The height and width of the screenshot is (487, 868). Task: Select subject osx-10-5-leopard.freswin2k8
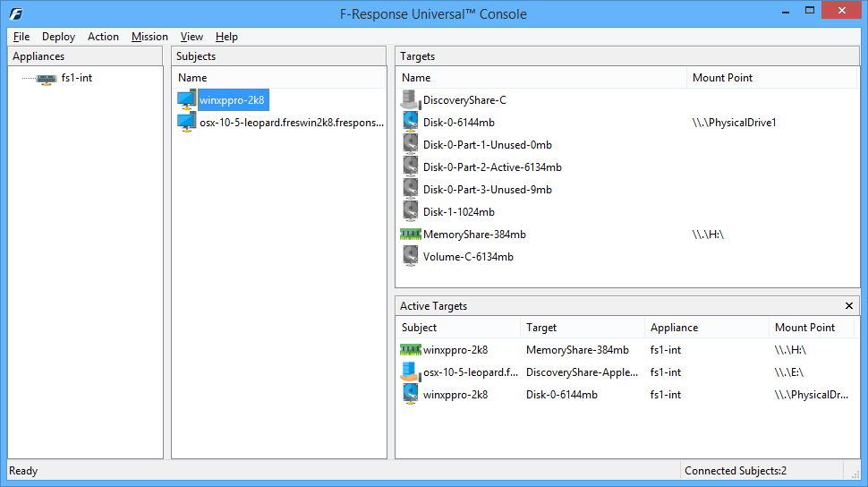(x=291, y=123)
